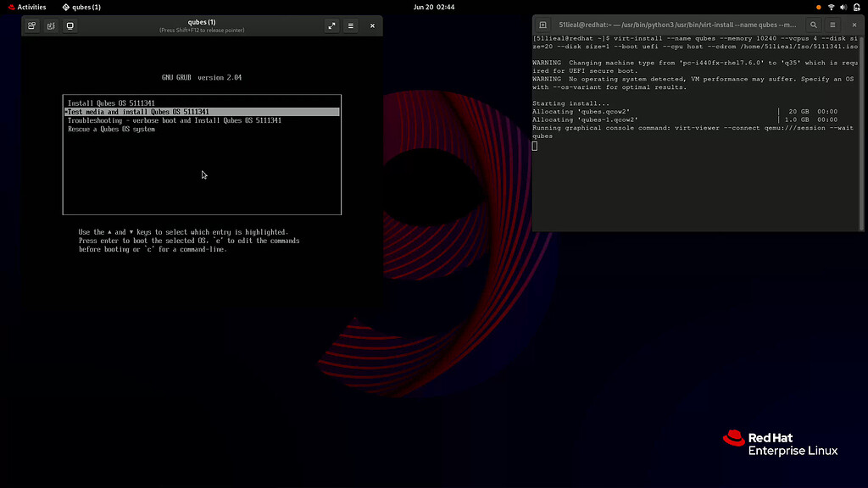The height and width of the screenshot is (488, 868).
Task: Click the USB redirection icon in the viewer toolbar
Action: [x=51, y=25]
